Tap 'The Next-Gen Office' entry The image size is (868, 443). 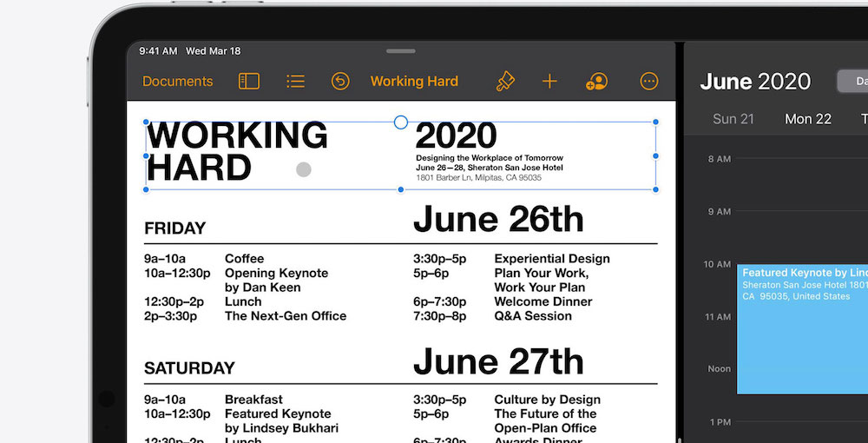coord(286,316)
